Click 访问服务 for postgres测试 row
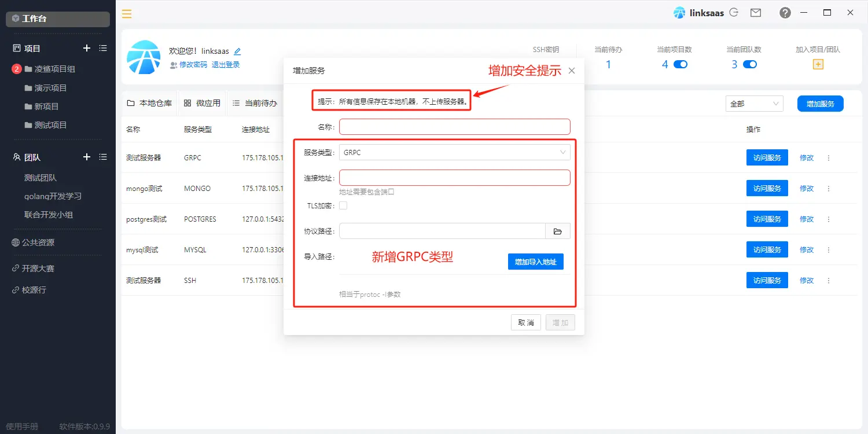 click(x=767, y=219)
